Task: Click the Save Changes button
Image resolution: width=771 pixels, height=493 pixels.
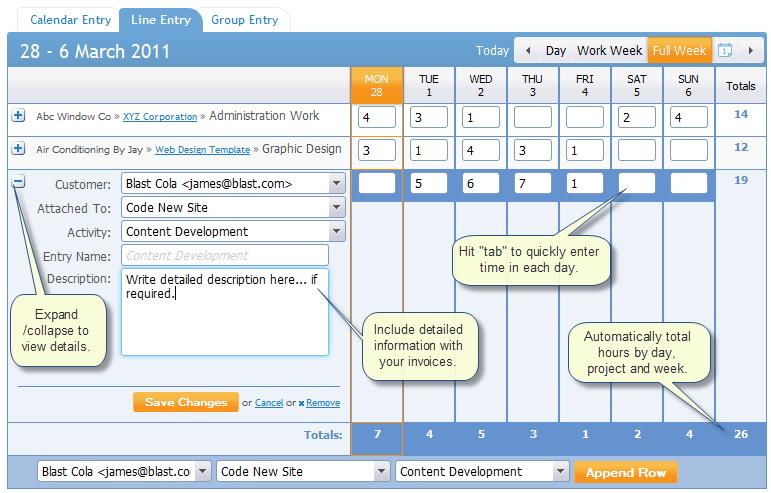Action: tap(186, 402)
